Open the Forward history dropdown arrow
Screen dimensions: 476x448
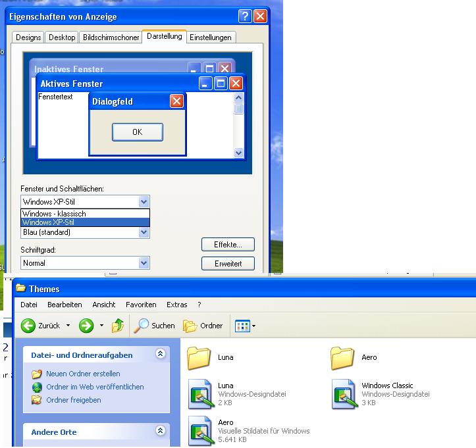pos(101,326)
